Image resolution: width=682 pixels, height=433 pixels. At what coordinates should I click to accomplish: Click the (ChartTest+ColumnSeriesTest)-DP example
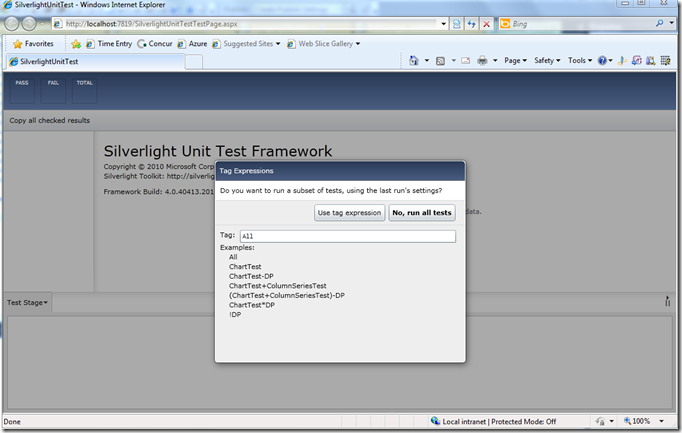click(x=287, y=295)
